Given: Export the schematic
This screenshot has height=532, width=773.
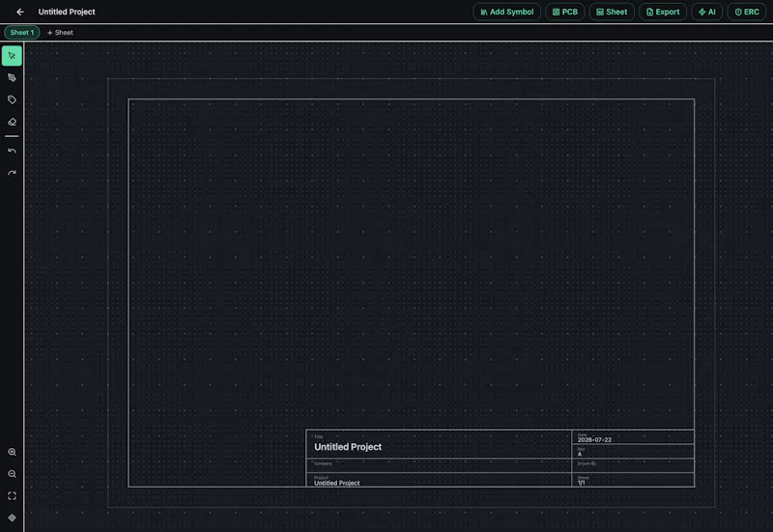Looking at the screenshot, I should click(x=663, y=12).
